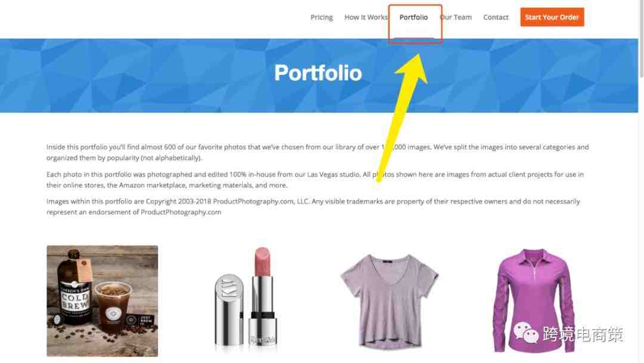Navigate to the Contact page
This screenshot has height=363, width=644.
(x=496, y=17)
